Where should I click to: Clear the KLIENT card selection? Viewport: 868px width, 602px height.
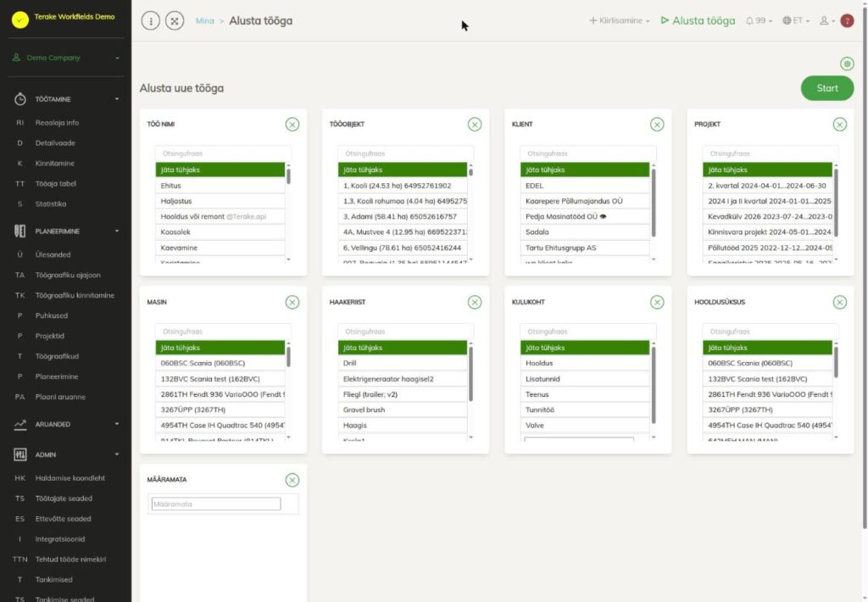click(657, 125)
